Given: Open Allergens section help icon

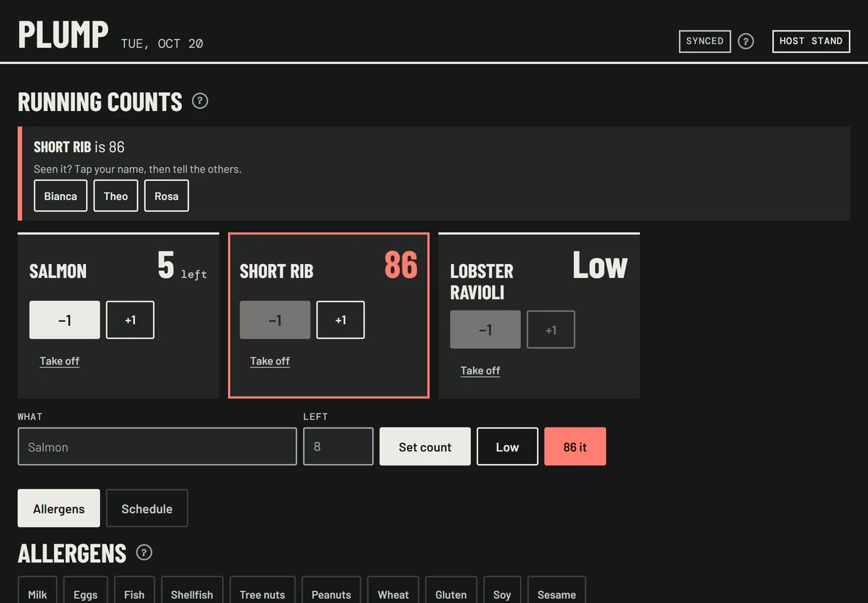Looking at the screenshot, I should click(144, 553).
